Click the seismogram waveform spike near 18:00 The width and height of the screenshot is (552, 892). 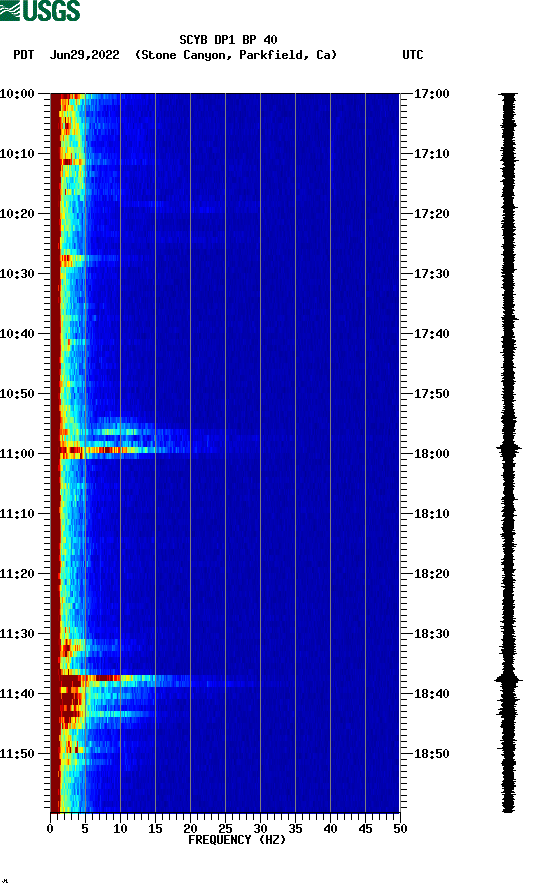509,449
